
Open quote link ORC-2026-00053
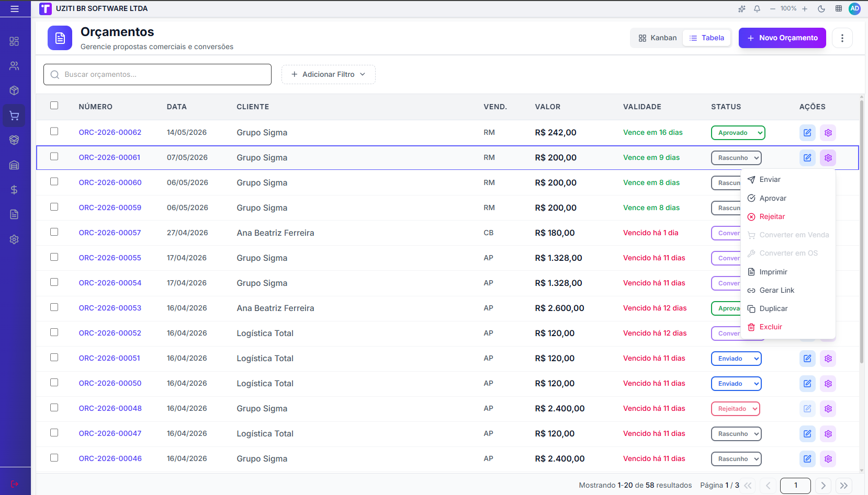pyautogui.click(x=110, y=308)
